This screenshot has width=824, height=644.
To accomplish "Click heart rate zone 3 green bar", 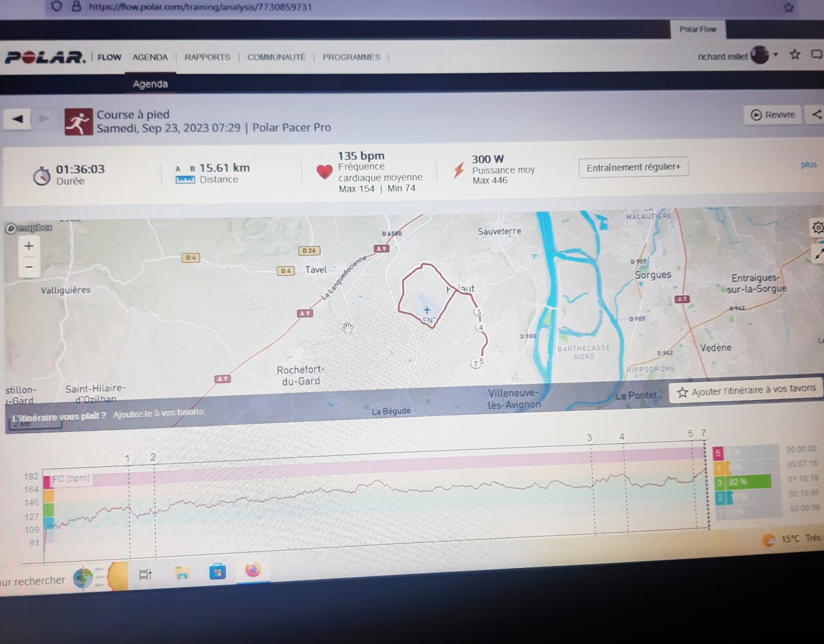I will click(x=748, y=482).
